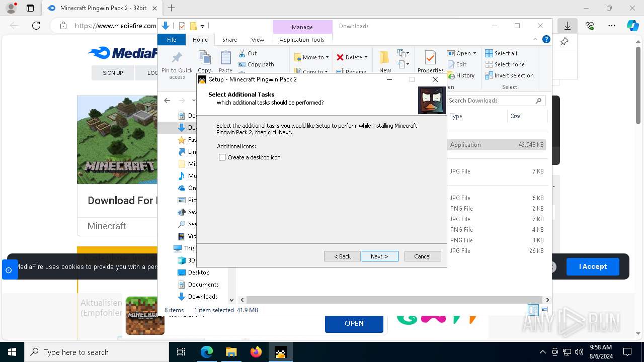Show hidden icons in the system tray
The width and height of the screenshot is (644, 362).
[x=542, y=352]
